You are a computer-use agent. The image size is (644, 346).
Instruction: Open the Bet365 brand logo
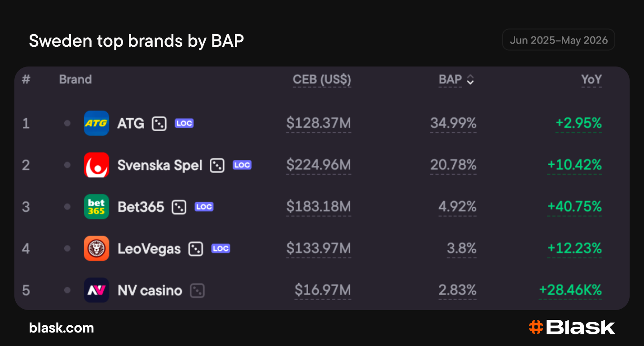coord(97,207)
